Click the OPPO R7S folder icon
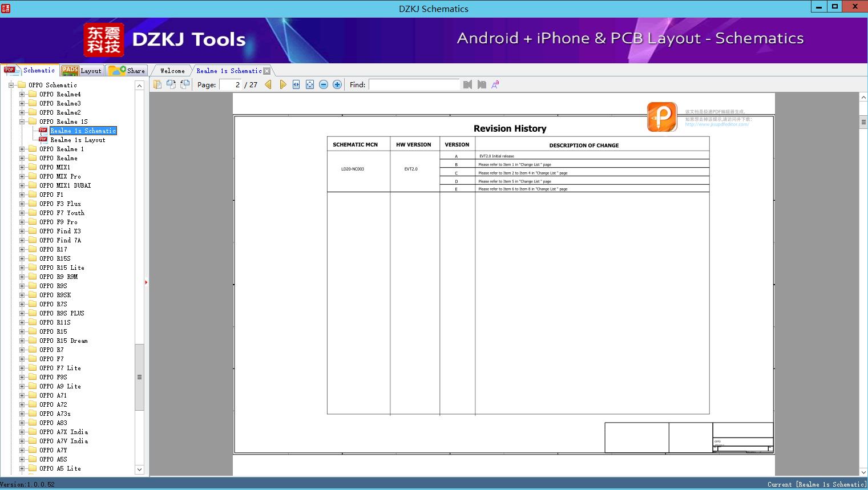 point(33,304)
